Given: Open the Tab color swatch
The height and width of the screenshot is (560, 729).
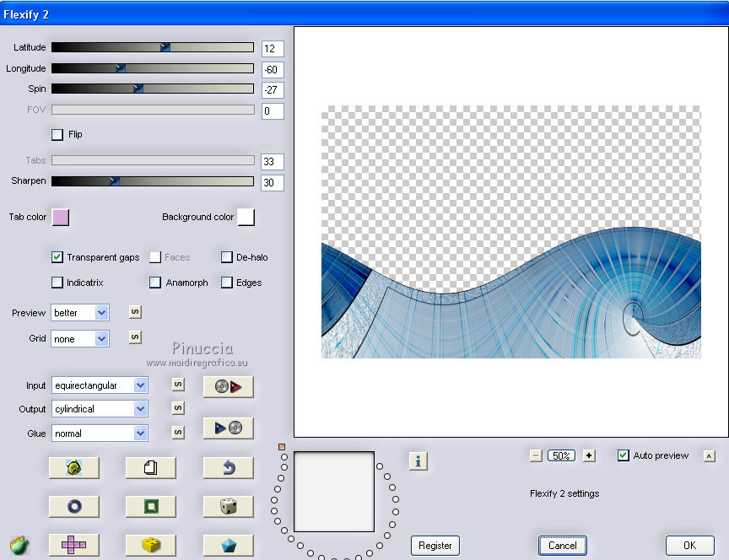Looking at the screenshot, I should point(61,217).
